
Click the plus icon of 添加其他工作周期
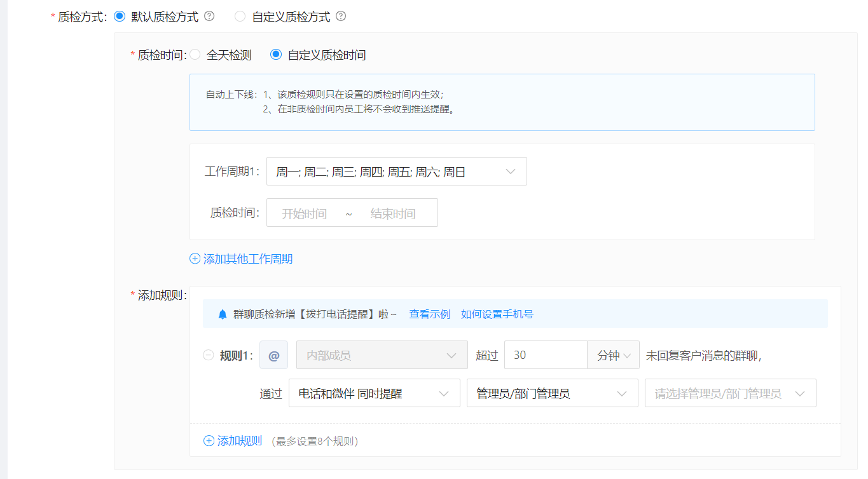[195, 259]
